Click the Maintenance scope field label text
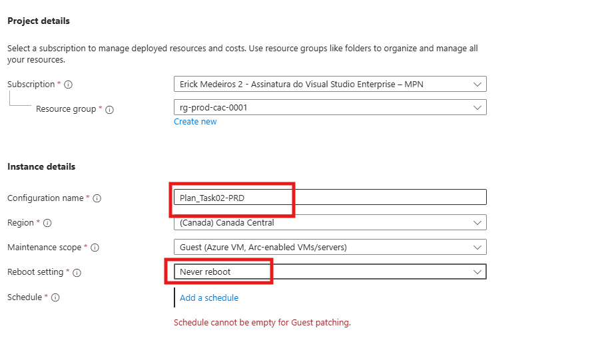 pos(44,248)
